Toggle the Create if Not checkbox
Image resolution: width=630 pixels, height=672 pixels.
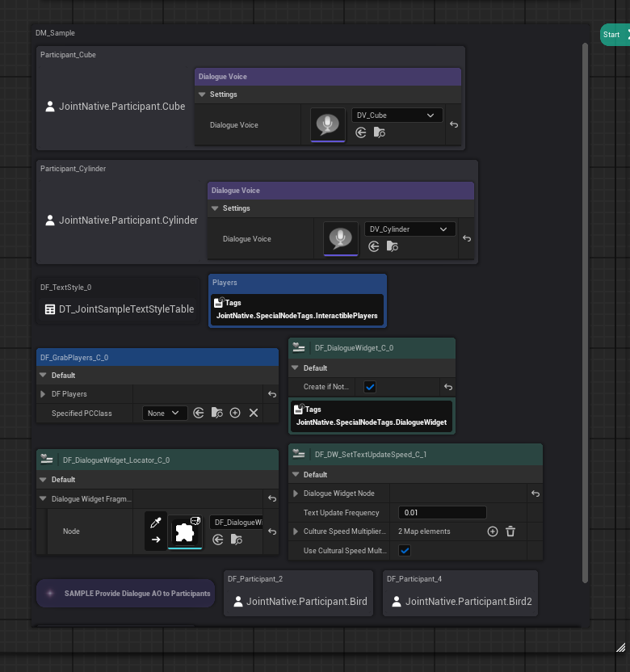[x=370, y=387]
